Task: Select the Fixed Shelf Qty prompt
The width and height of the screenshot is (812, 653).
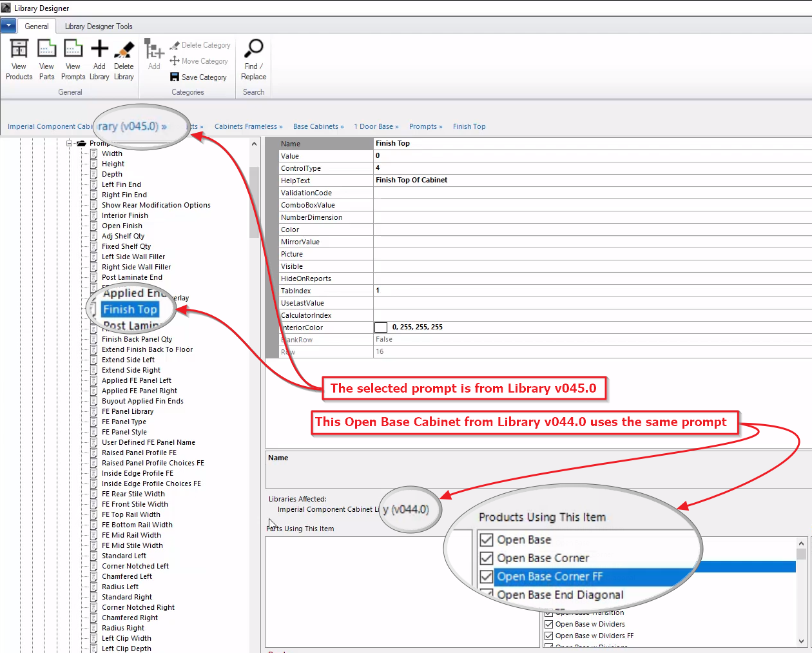Action: pyautogui.click(x=126, y=246)
